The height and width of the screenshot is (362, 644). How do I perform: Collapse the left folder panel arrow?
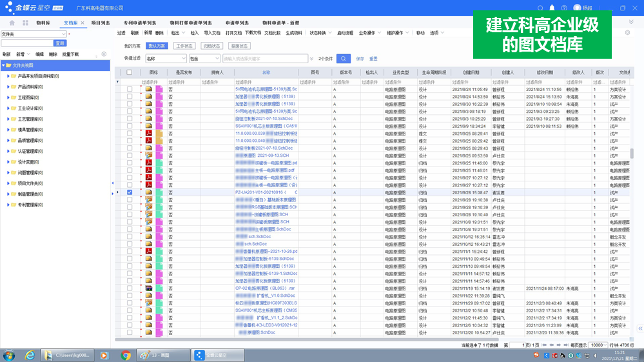tap(113, 183)
